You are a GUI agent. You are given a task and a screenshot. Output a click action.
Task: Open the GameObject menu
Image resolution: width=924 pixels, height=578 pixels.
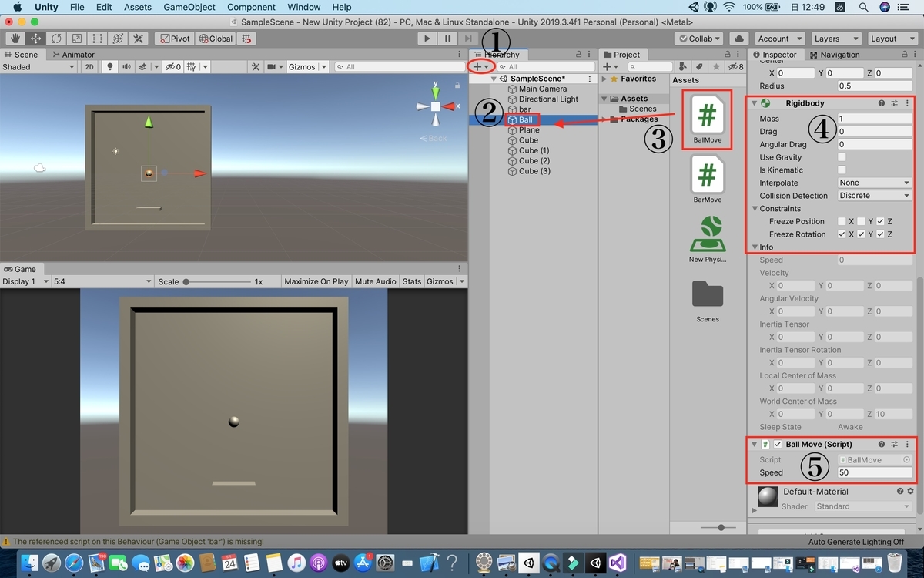189,7
